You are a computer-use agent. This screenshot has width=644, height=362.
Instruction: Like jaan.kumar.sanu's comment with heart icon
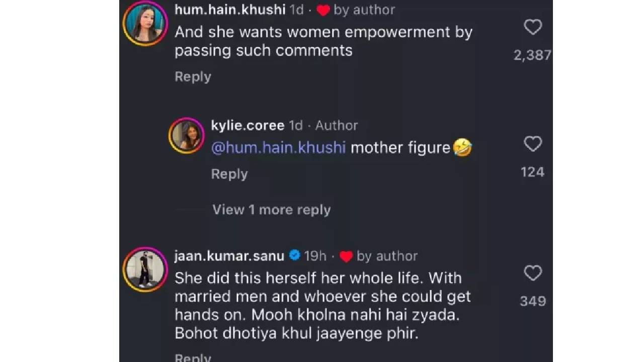tap(532, 274)
